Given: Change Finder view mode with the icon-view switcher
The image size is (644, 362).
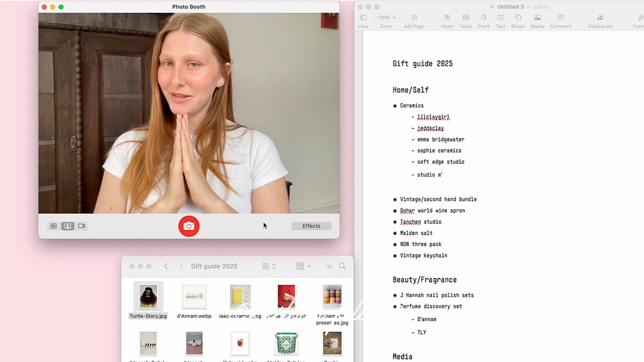Looking at the screenshot, I should (269, 266).
